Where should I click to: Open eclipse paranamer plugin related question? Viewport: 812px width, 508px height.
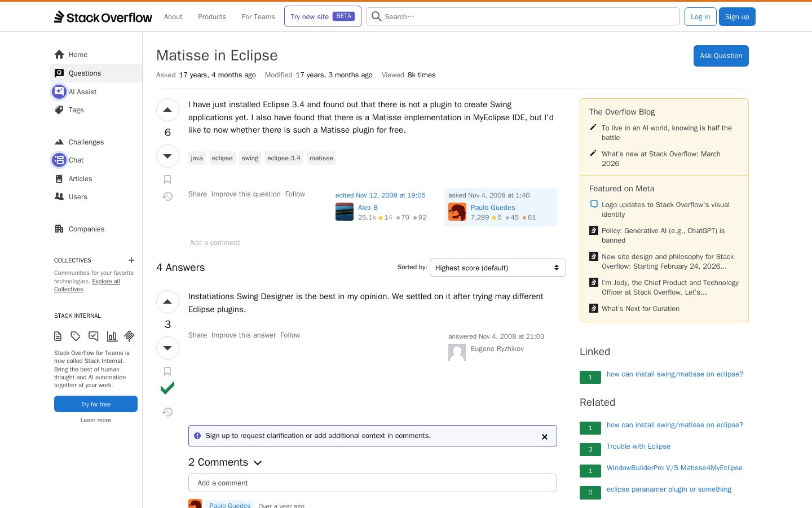[669, 489]
